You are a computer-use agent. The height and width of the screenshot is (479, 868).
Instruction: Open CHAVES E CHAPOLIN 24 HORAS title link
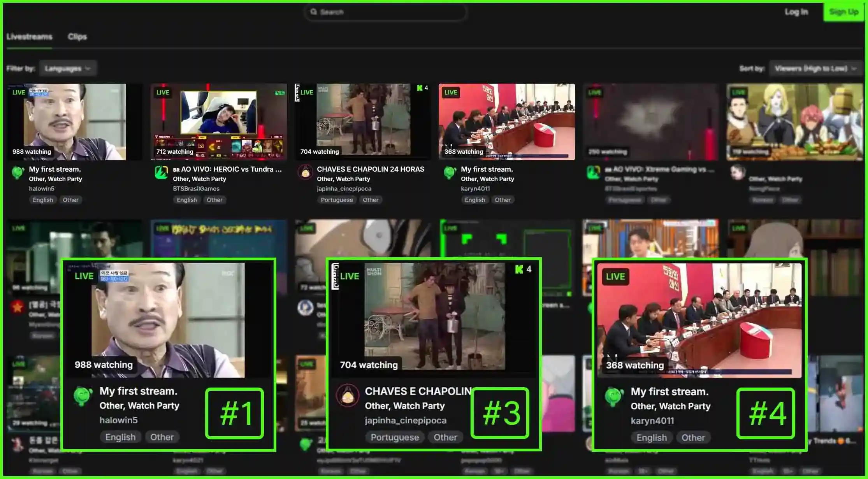click(x=370, y=169)
